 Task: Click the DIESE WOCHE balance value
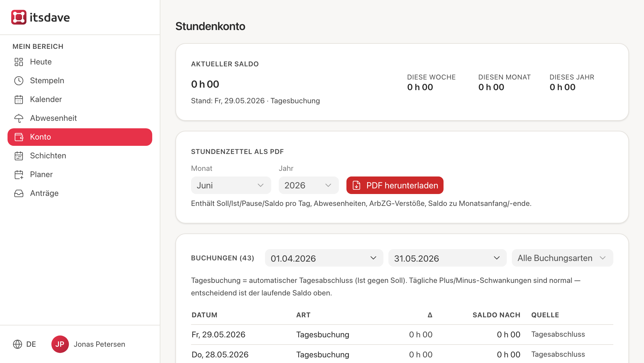tap(420, 87)
